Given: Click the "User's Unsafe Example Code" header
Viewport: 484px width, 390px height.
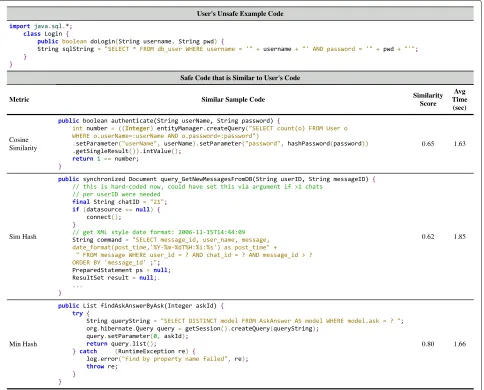Looking at the screenshot, I should point(240,14).
